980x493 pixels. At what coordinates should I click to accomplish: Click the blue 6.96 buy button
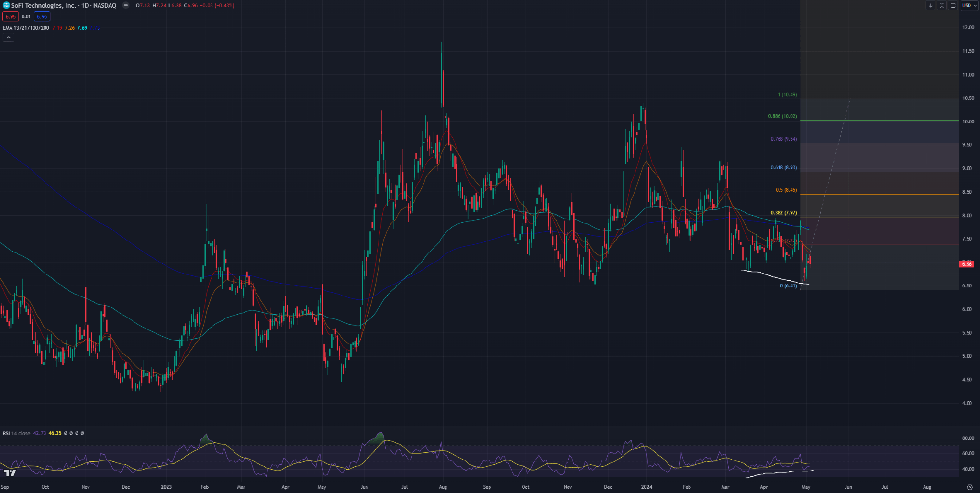pyautogui.click(x=42, y=16)
